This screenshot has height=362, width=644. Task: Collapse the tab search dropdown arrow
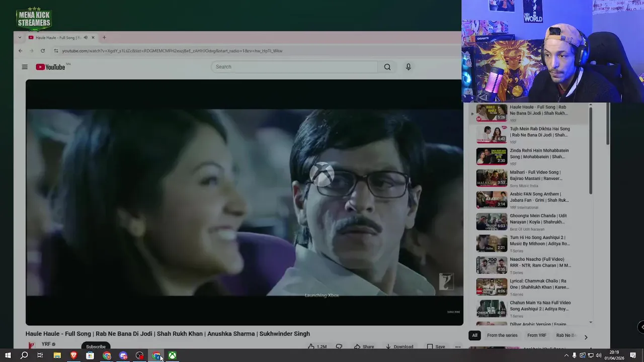pyautogui.click(x=20, y=38)
